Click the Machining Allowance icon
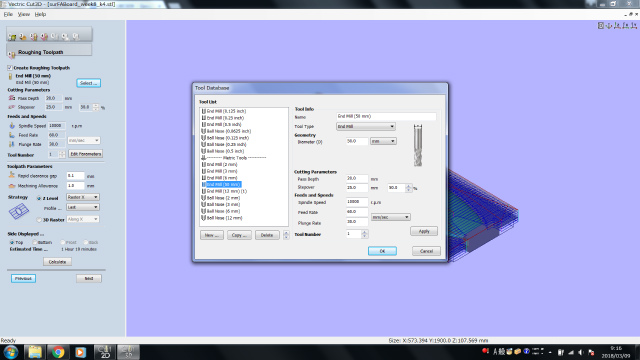Screen dimensions: 640x360 pos(11,185)
